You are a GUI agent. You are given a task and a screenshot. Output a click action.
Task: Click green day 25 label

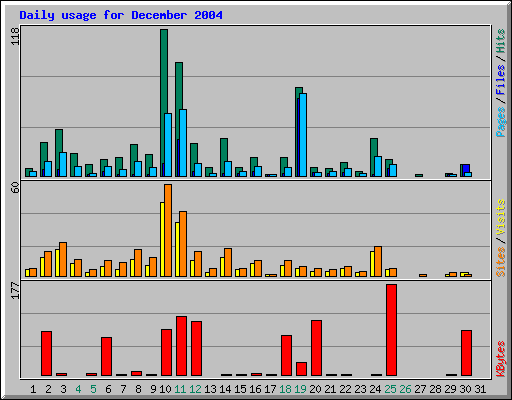pyautogui.click(x=390, y=389)
